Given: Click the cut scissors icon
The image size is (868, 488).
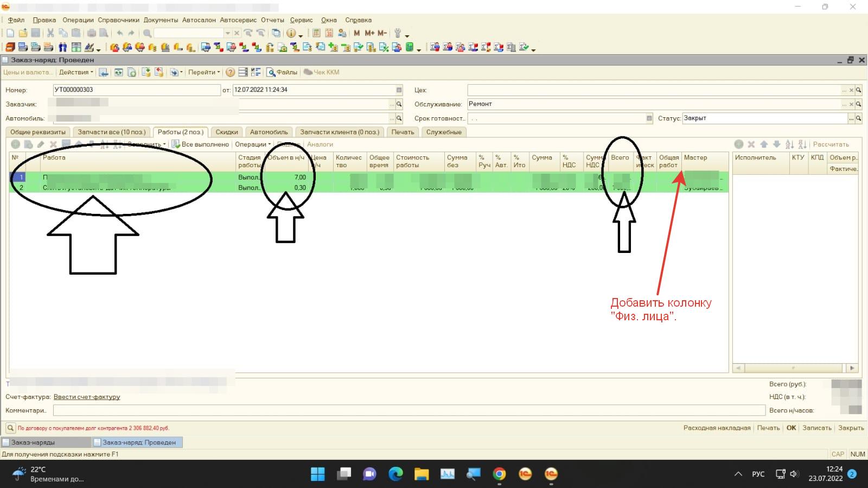Looking at the screenshot, I should coord(50,33).
